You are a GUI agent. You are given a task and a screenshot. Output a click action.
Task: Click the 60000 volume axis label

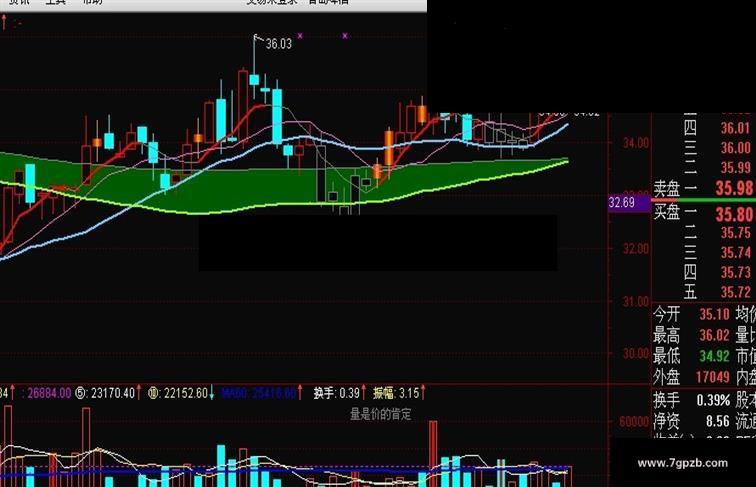634,422
